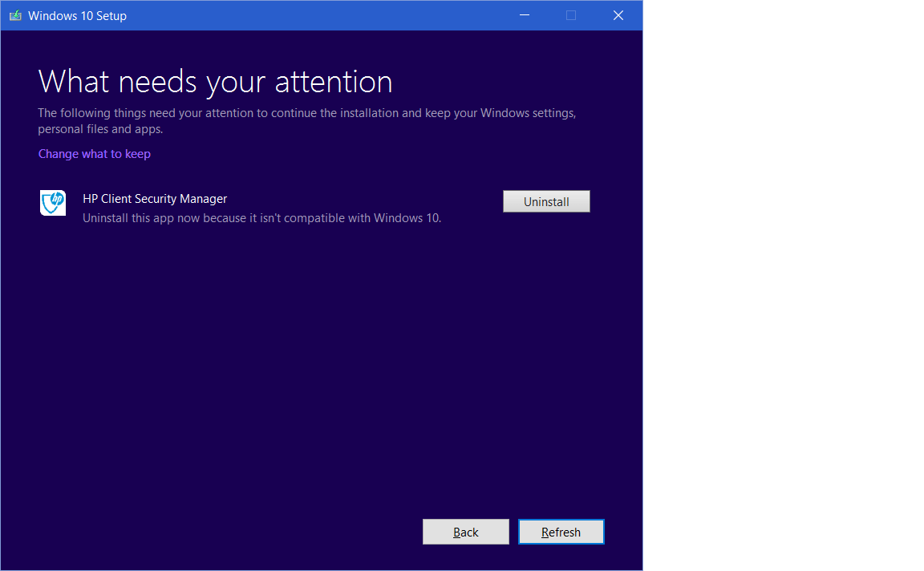The image size is (924, 571).
Task: Select the 'HP Client Security Manager' app name text
Action: pyautogui.click(x=155, y=199)
